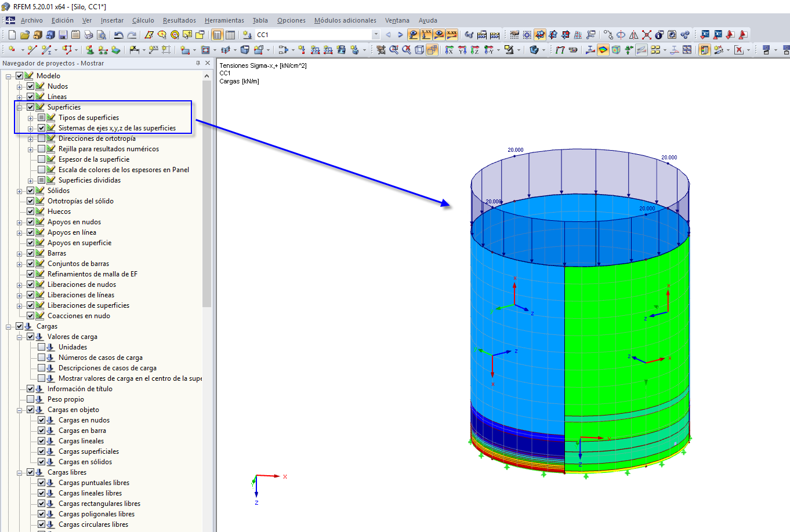Expand Rejilla para resultados numéricos node

pos(31,149)
